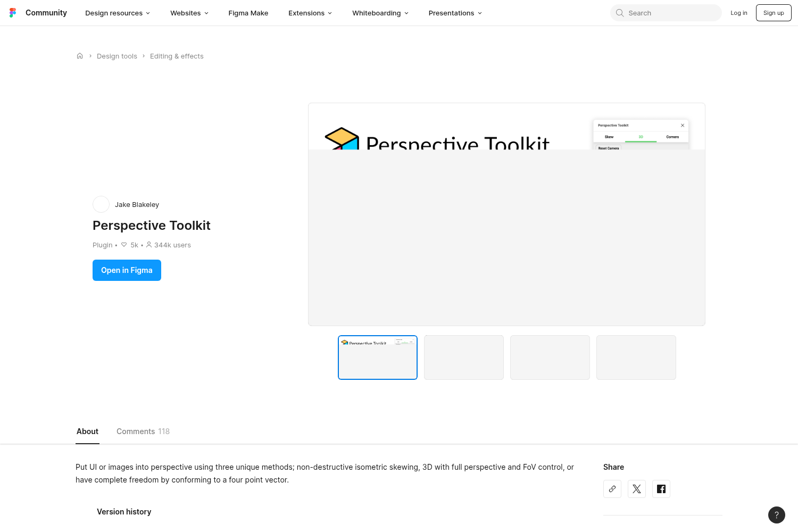
Task: Select the first Perspective Toolkit thumbnail
Action: pyautogui.click(x=378, y=358)
